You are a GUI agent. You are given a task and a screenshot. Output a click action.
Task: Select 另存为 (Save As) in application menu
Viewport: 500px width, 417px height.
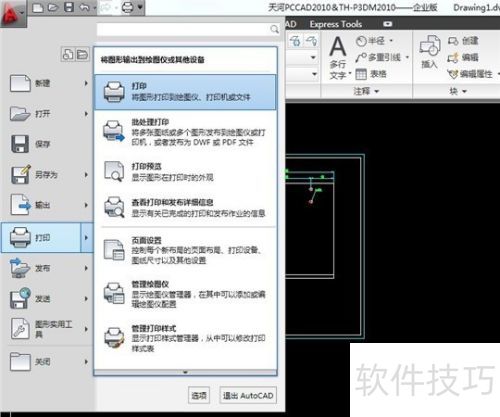click(x=47, y=175)
